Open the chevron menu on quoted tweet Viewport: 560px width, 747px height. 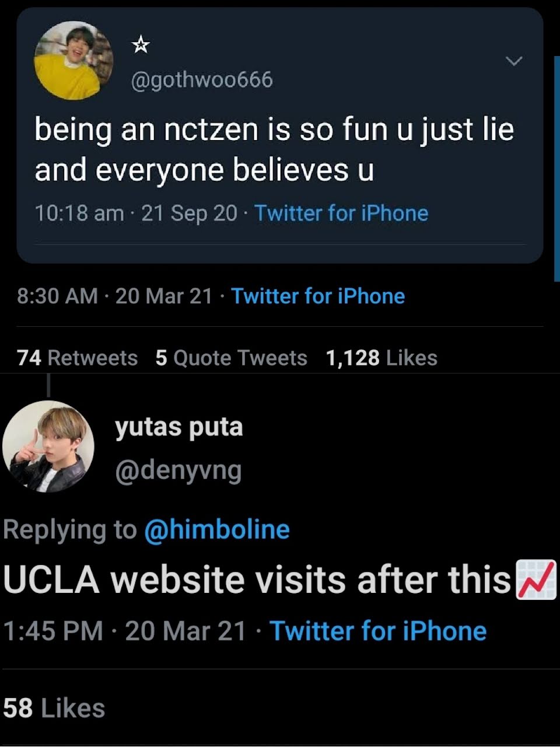(x=513, y=61)
